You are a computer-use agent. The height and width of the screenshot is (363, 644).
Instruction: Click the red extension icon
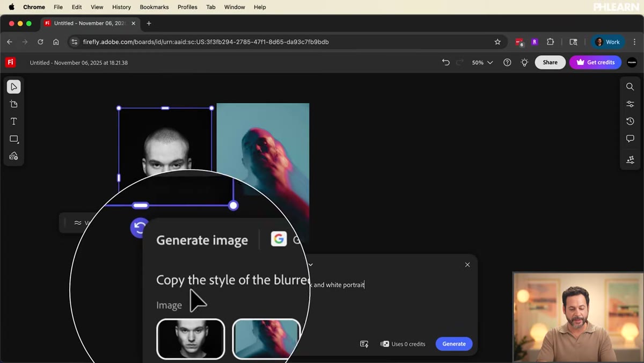(519, 42)
